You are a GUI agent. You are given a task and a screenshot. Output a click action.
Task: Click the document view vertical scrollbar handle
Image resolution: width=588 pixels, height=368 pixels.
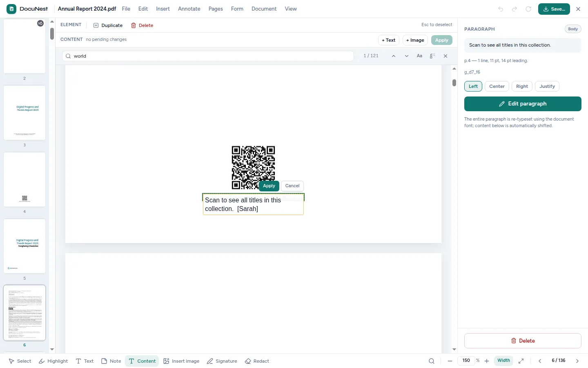[454, 83]
